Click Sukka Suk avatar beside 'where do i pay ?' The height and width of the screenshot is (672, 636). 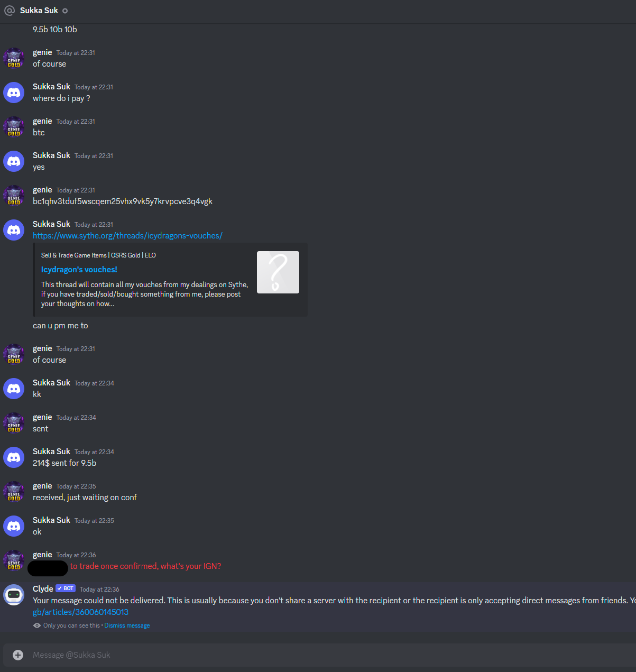pos(14,93)
